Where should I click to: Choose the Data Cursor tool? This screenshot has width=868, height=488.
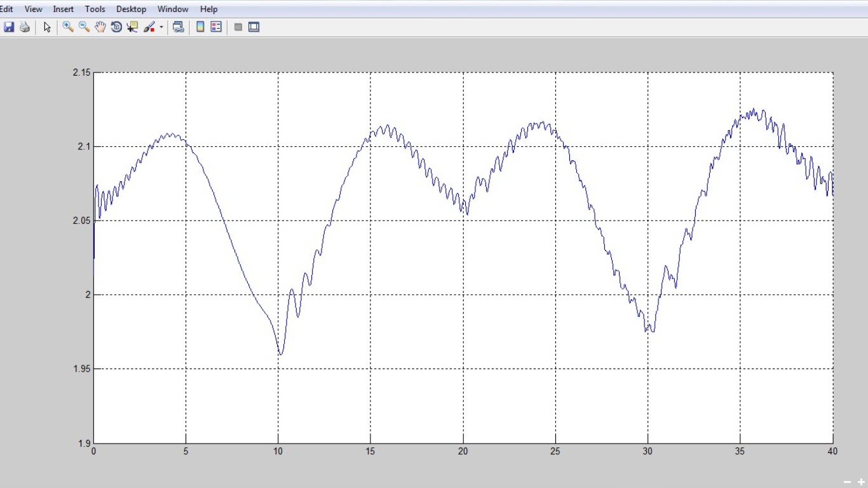pos(132,27)
